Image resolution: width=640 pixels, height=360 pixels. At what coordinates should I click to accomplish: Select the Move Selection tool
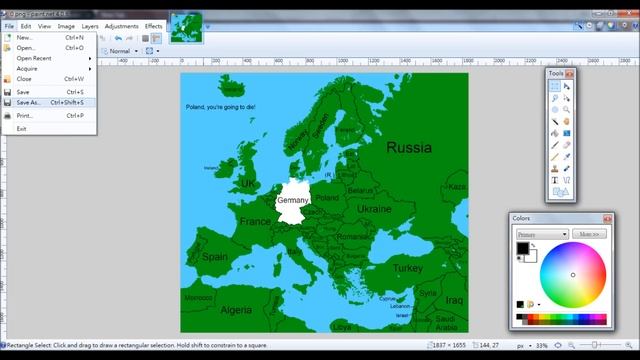567,98
